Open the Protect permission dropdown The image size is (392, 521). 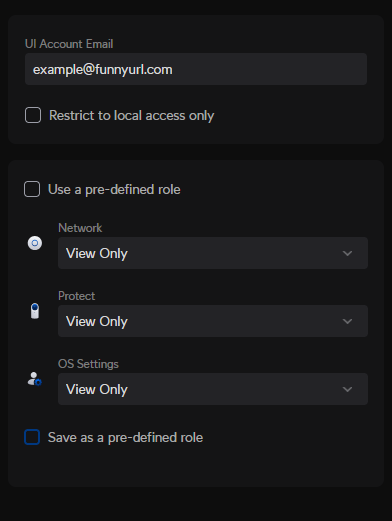click(213, 321)
